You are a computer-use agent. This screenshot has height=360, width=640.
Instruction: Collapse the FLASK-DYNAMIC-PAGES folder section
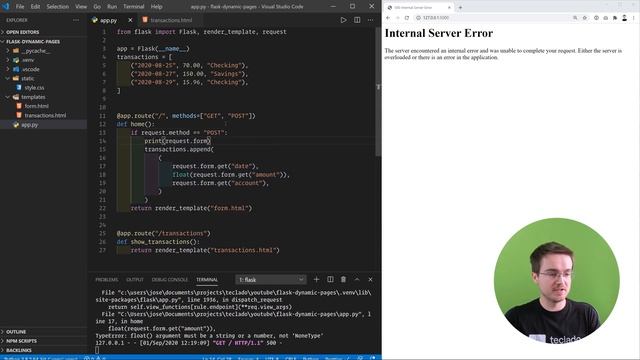[x=33, y=42]
